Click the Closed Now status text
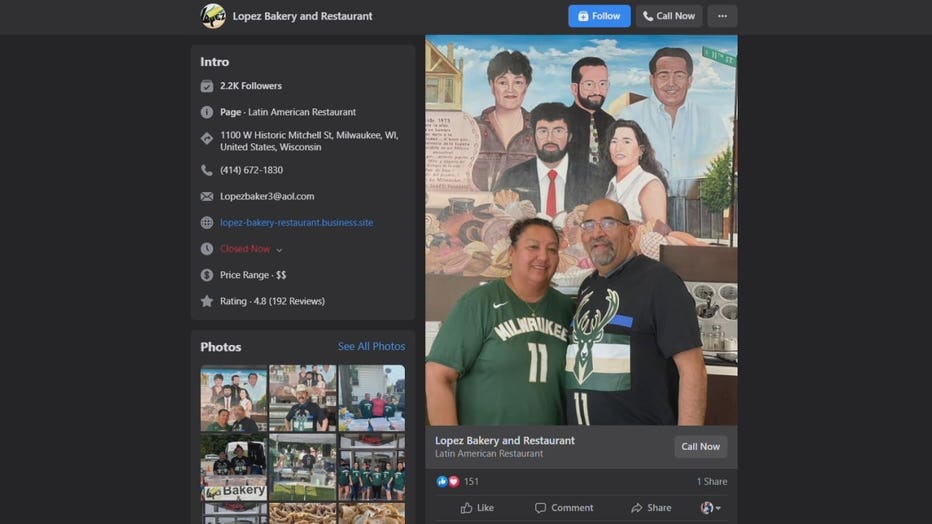This screenshot has width=932, height=524. pos(245,248)
